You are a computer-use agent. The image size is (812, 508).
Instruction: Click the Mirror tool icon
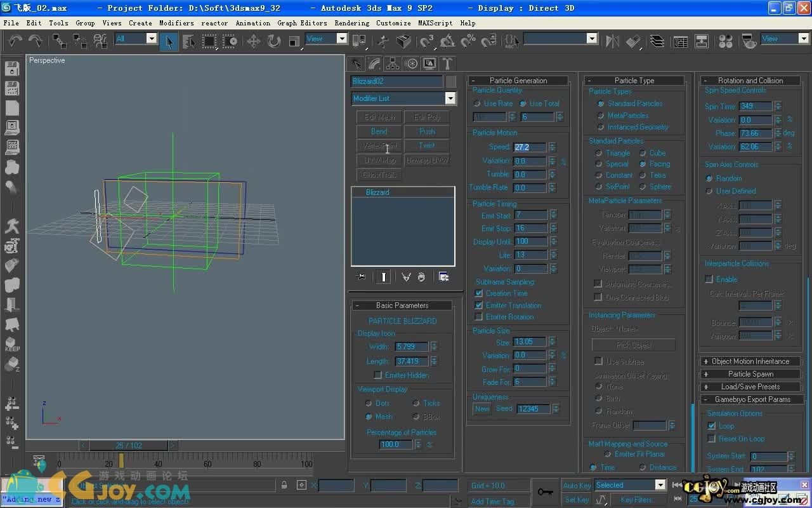(x=612, y=41)
